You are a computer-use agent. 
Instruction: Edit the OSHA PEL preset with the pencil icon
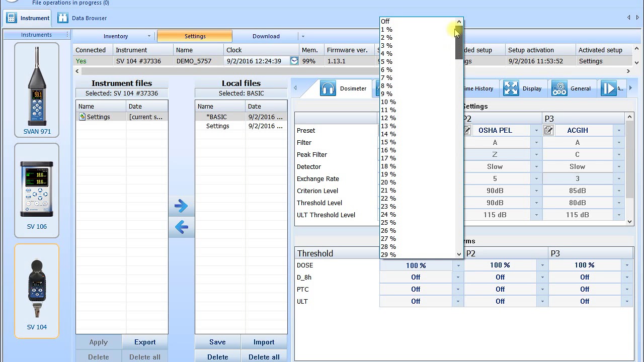[466, 131]
